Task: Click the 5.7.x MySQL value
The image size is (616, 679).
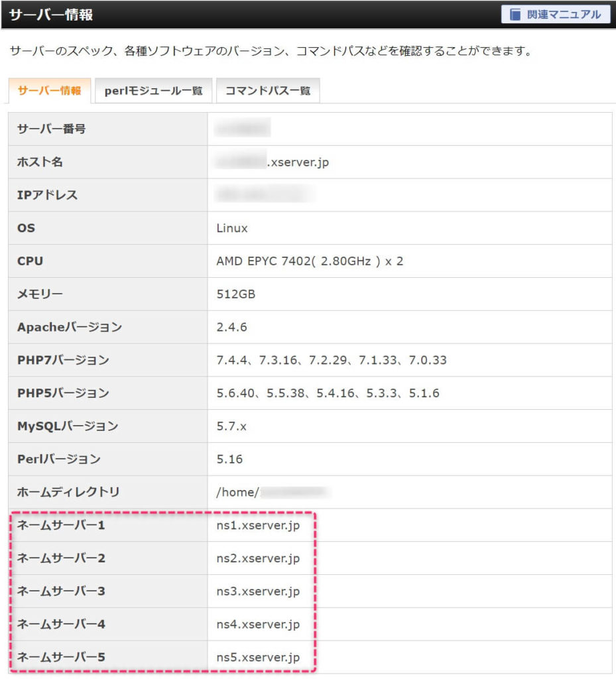Action: tap(231, 426)
